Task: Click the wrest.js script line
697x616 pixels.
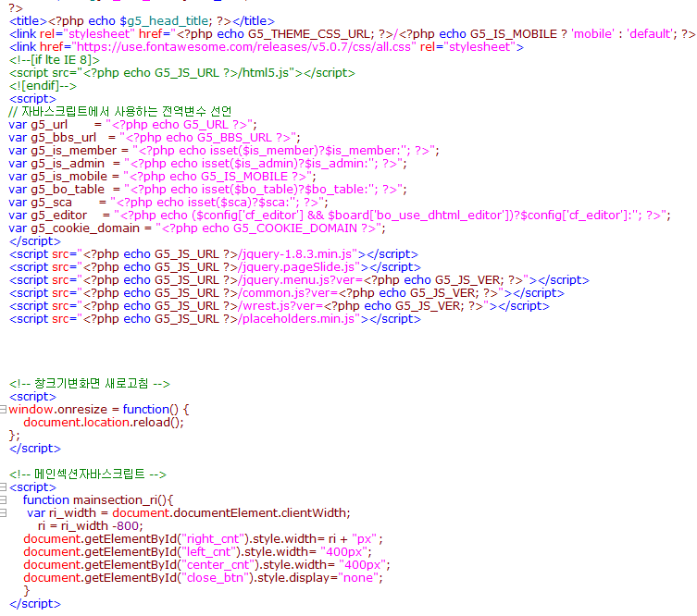Action: point(280,306)
